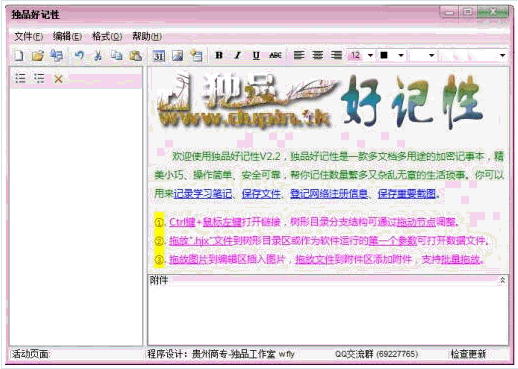Open the 帮助(H) menu

click(147, 36)
